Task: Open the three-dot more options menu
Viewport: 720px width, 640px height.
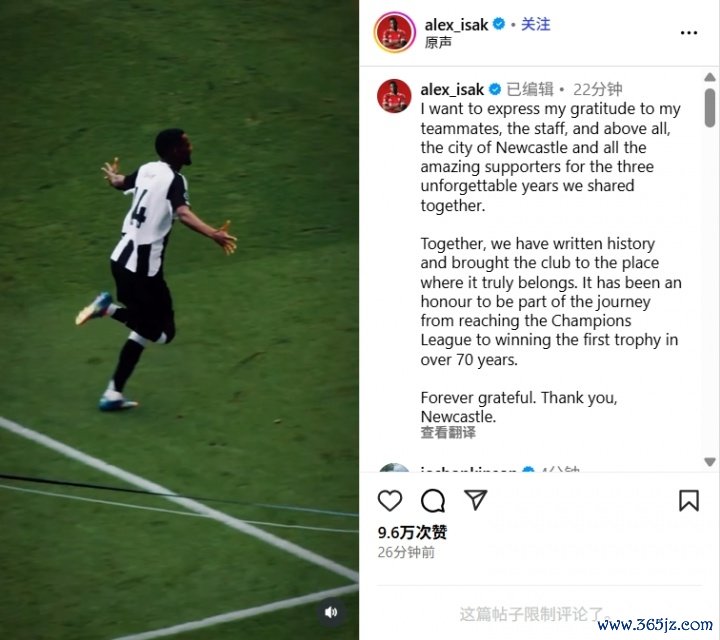Action: (689, 33)
